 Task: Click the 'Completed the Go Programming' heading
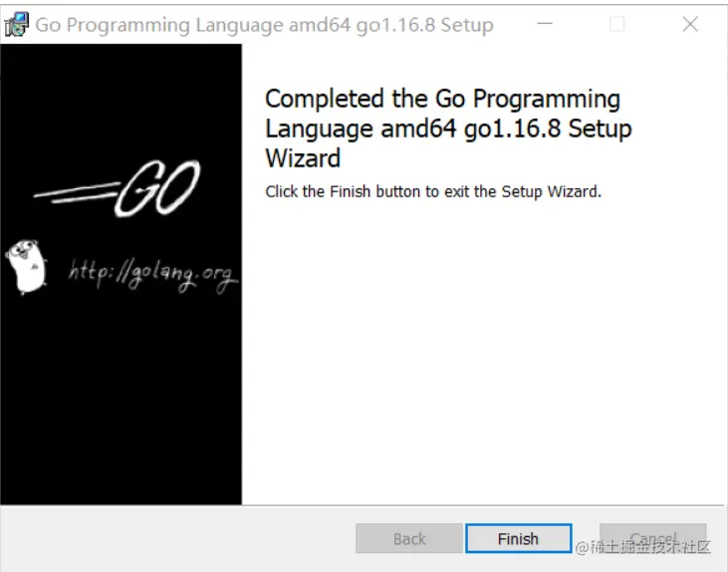coord(442,99)
